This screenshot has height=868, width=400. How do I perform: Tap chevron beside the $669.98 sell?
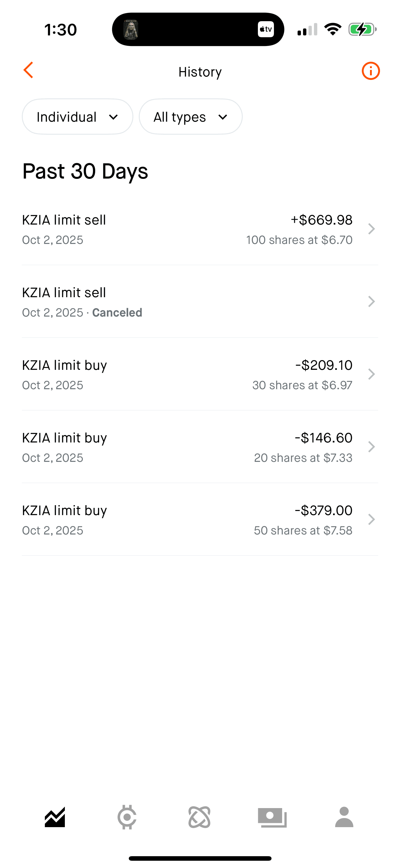click(x=371, y=229)
